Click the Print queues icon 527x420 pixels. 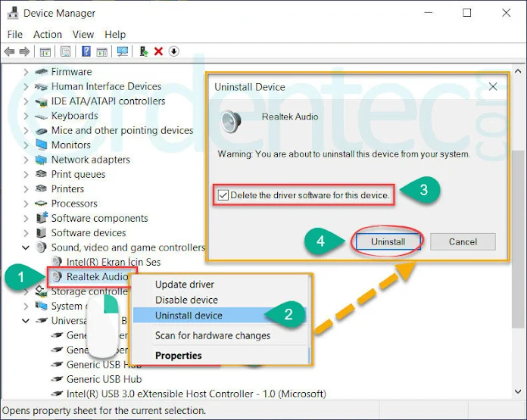(42, 174)
